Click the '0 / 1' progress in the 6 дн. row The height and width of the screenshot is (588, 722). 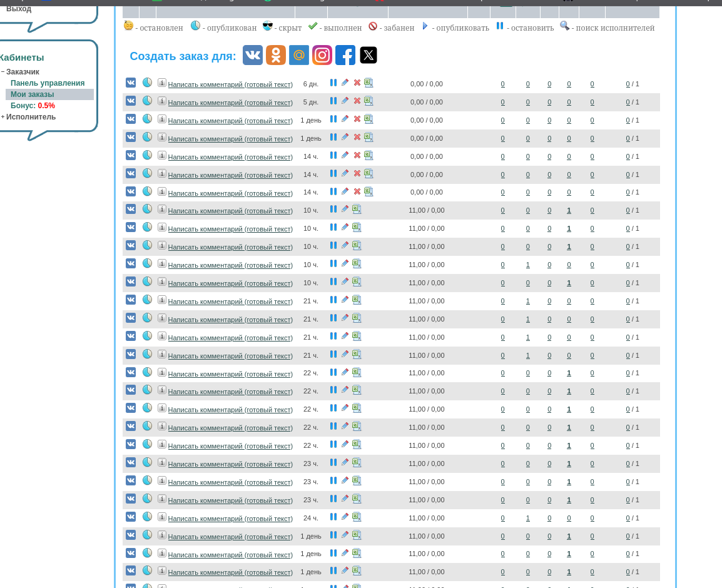click(632, 84)
